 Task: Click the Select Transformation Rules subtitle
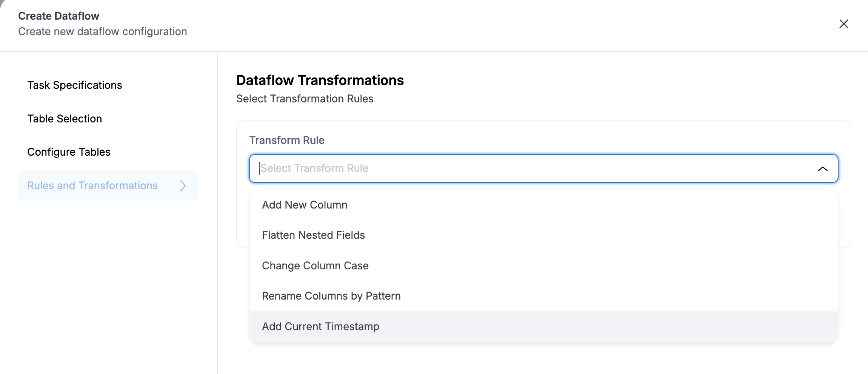click(305, 99)
